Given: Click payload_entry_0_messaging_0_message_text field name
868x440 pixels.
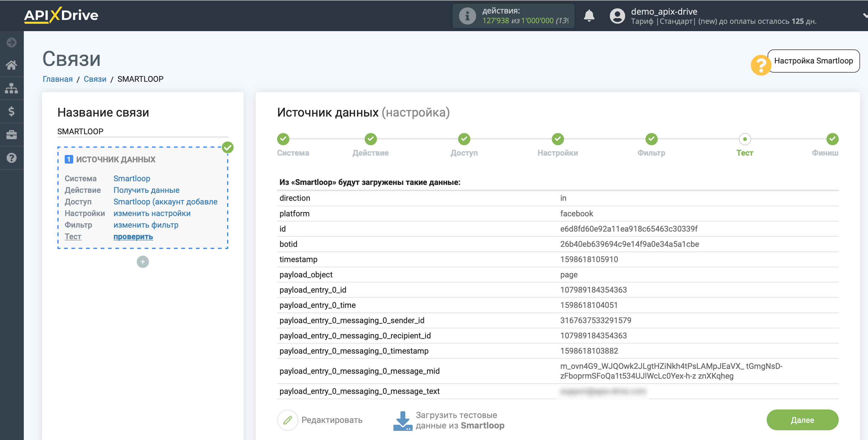Looking at the screenshot, I should pyautogui.click(x=360, y=391).
